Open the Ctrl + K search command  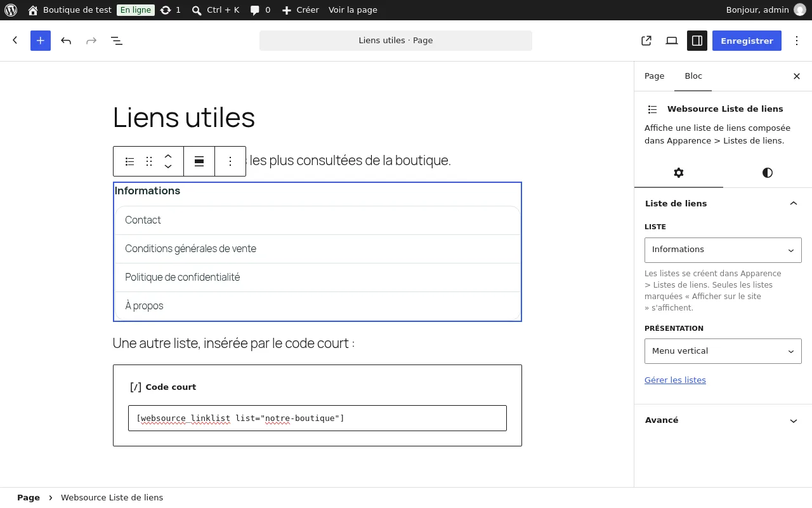tap(216, 10)
